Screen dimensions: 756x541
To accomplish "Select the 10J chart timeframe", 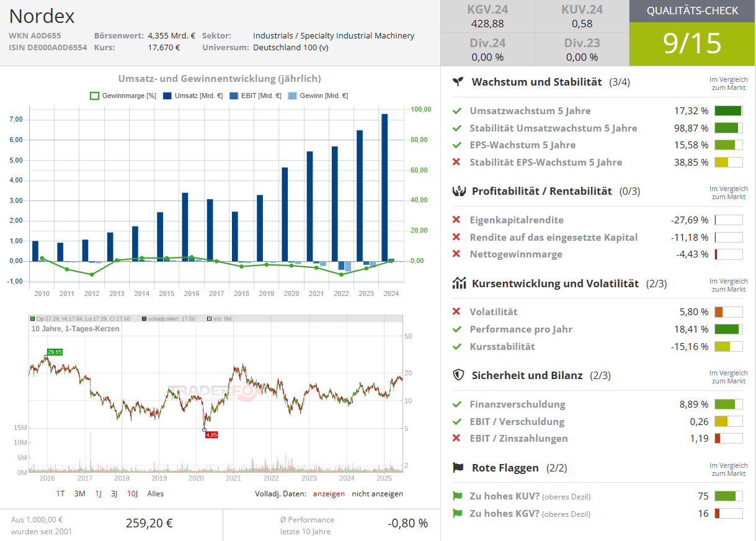I will pyautogui.click(x=132, y=494).
